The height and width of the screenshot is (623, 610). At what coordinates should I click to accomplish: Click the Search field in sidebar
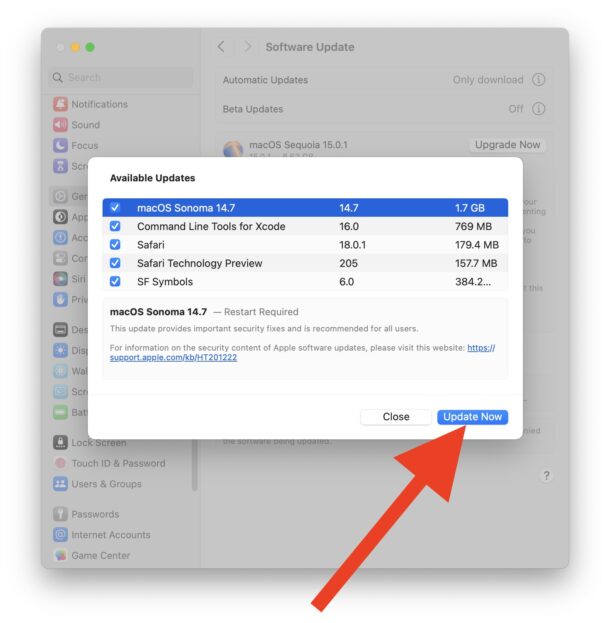point(121,77)
